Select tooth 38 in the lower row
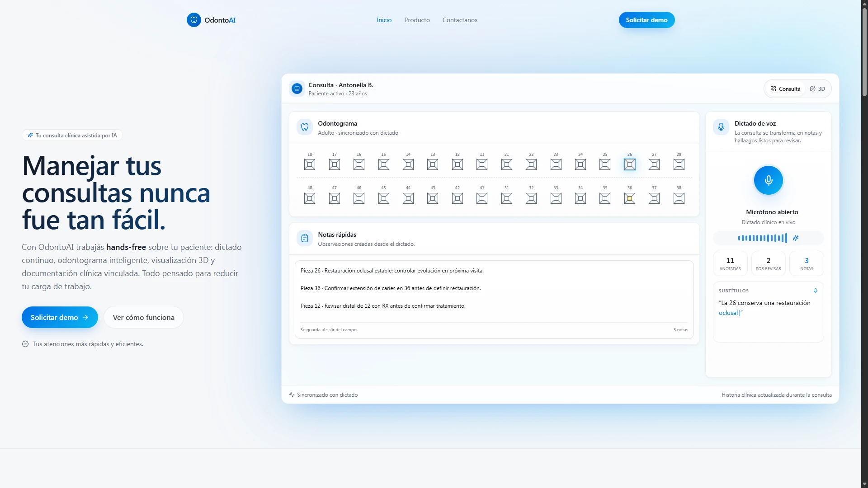 (x=679, y=198)
